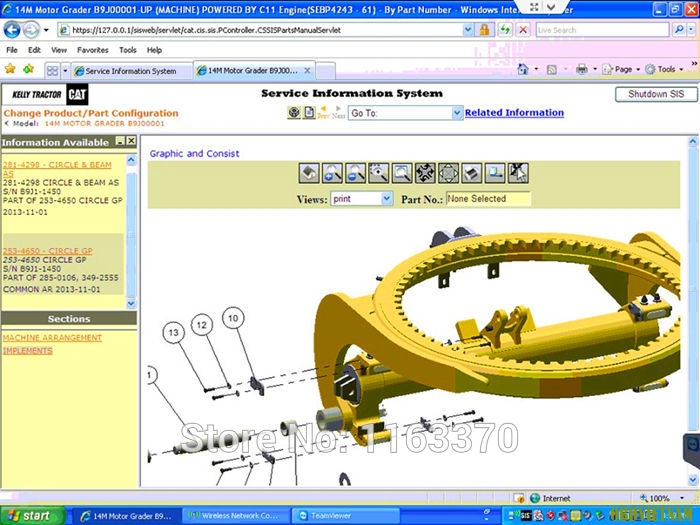Click the Part No. field
This screenshot has height=525, width=700.
(x=488, y=199)
